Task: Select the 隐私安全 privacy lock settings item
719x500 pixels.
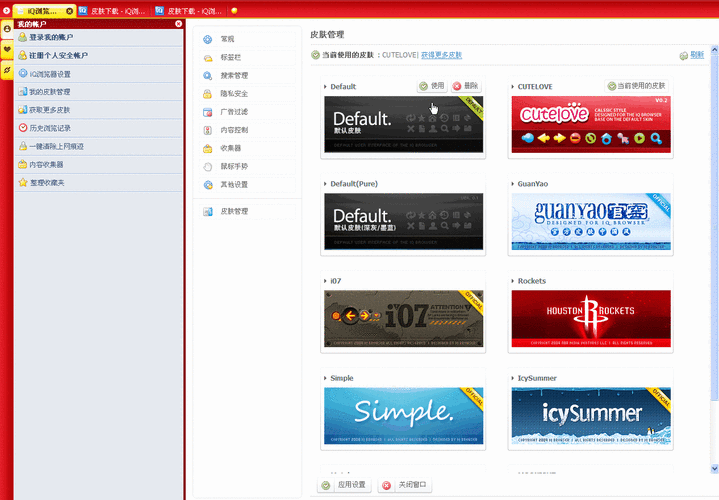Action: point(234,93)
